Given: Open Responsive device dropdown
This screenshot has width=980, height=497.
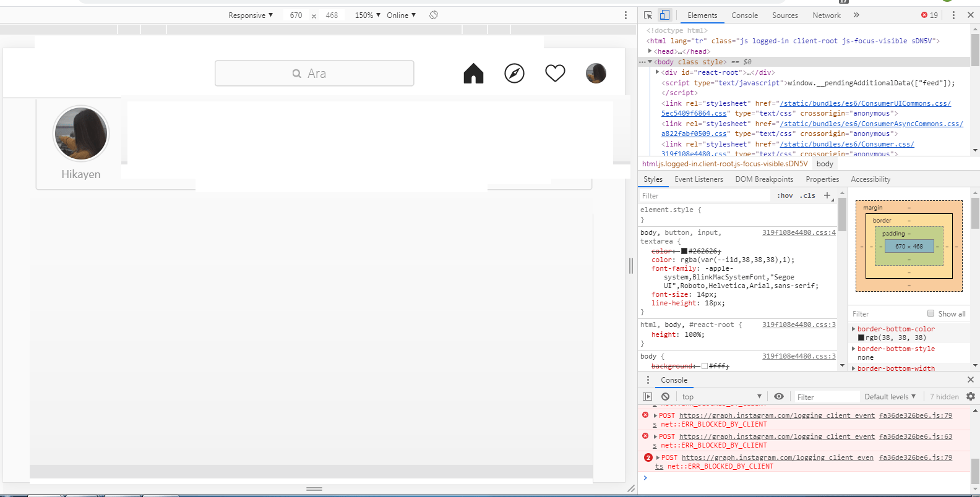Looking at the screenshot, I should (x=251, y=15).
